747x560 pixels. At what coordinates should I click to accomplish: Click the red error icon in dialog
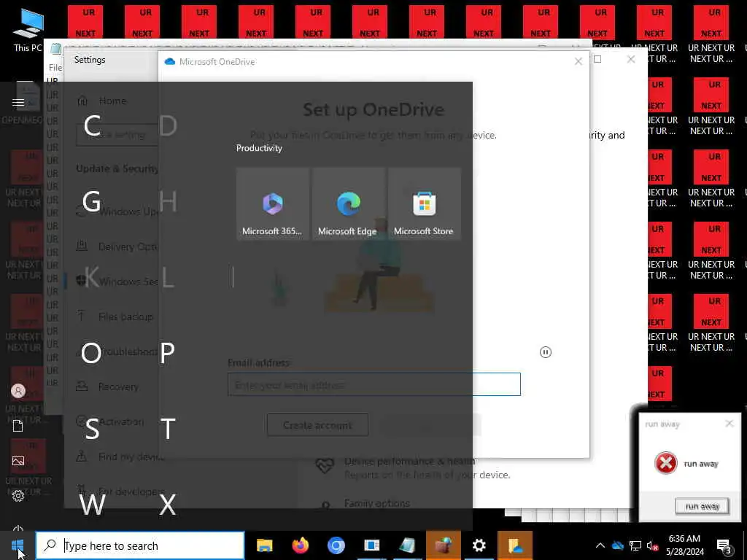(666, 463)
